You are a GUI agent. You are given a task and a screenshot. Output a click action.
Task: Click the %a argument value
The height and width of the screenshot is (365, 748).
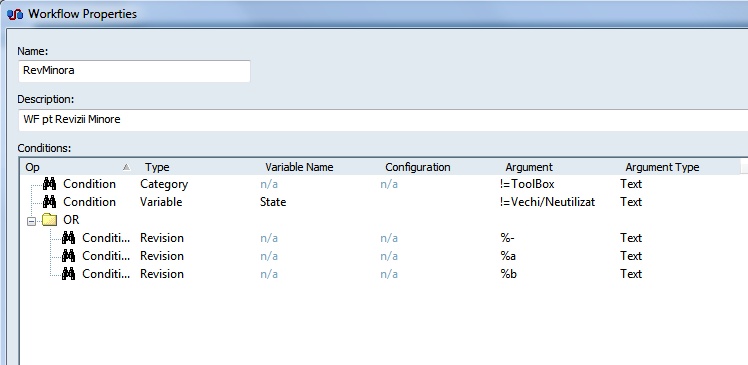pos(508,256)
